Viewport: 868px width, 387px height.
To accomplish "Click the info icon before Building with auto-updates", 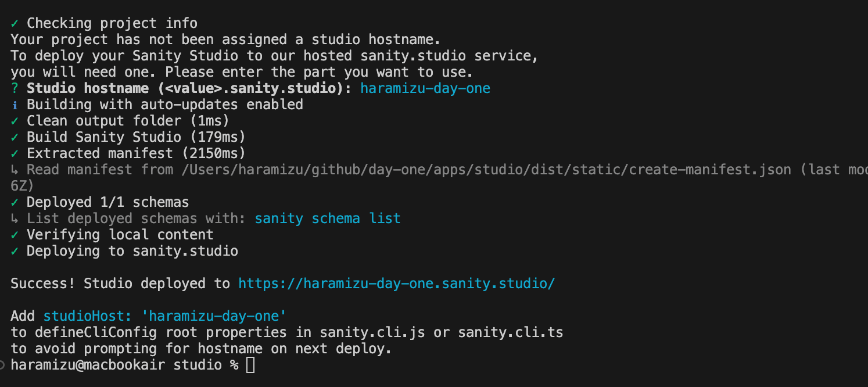I will (15, 105).
